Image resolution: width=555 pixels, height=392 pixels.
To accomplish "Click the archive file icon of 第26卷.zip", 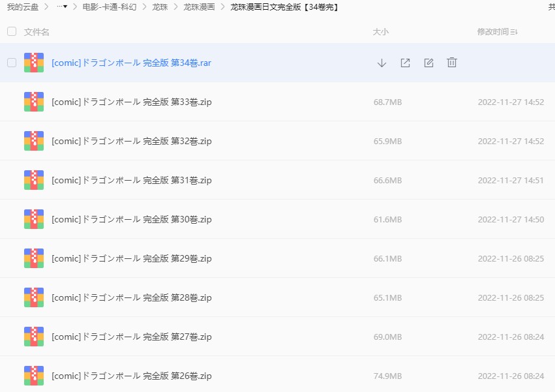I will 33,376.
